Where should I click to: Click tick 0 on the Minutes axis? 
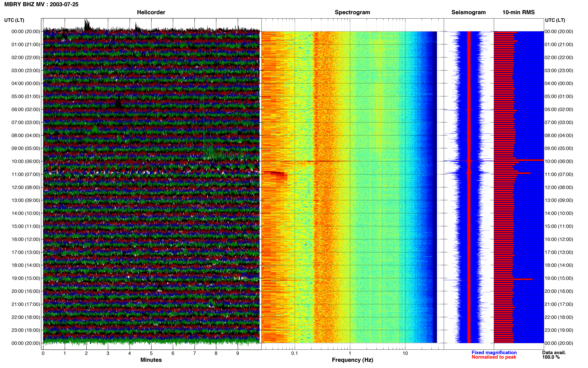pyautogui.click(x=43, y=353)
